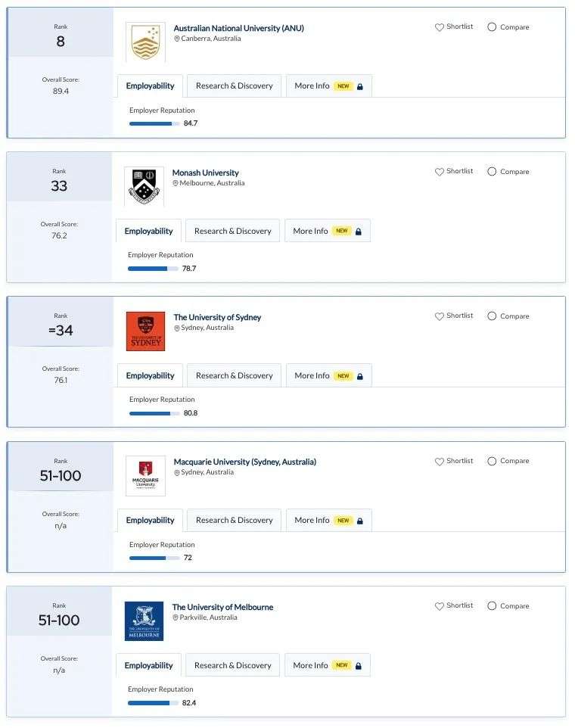Open locked More Info tab for Sydney
The image size is (575, 728).
328,375
